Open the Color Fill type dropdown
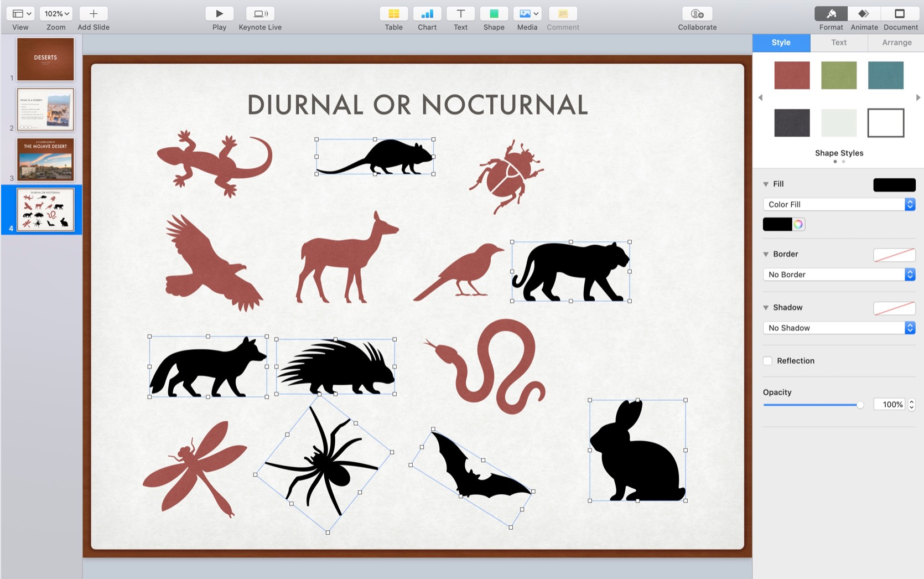The image size is (924, 579). click(x=839, y=204)
